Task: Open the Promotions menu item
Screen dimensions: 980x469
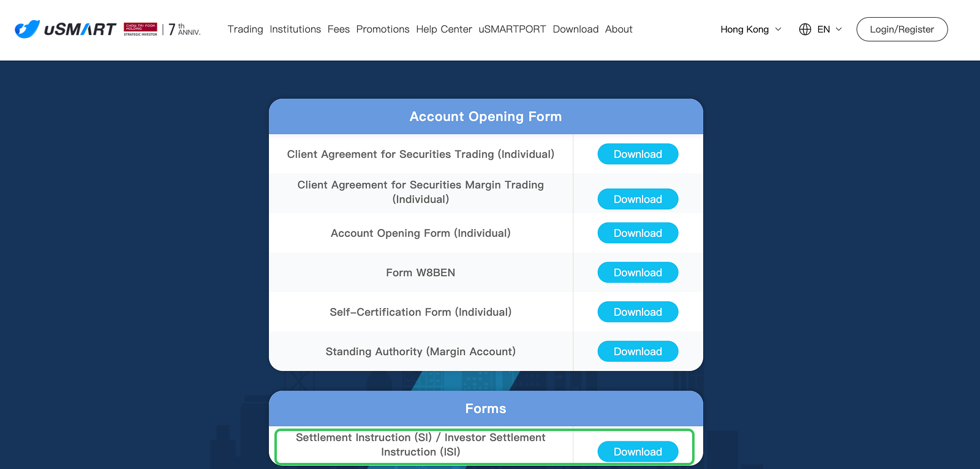Action: (383, 29)
